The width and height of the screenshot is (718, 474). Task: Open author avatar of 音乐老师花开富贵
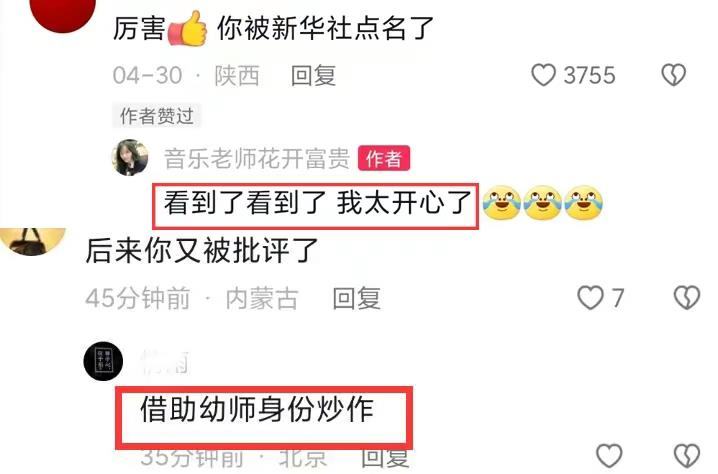click(130, 158)
